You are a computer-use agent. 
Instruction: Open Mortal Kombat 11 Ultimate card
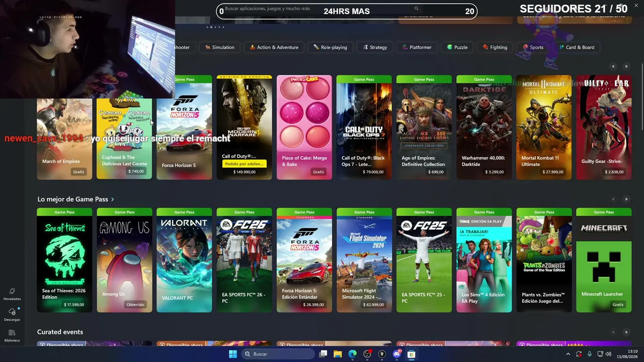pos(544,127)
